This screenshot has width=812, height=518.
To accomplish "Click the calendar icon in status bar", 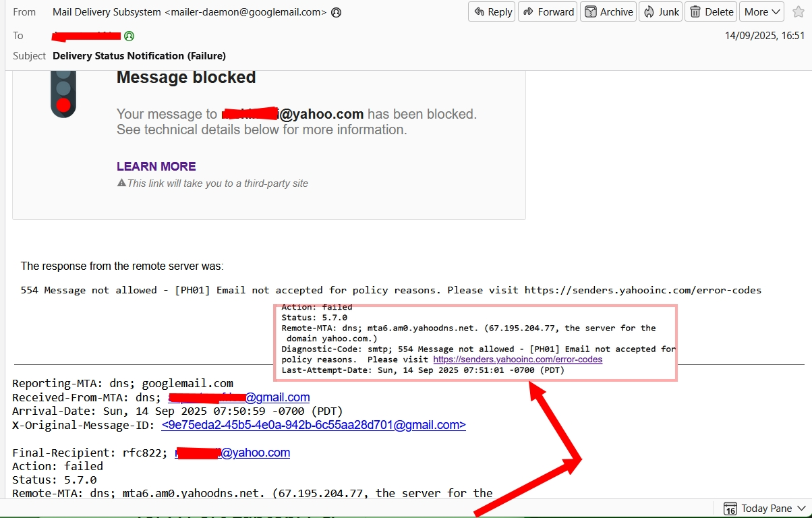I will 730,509.
